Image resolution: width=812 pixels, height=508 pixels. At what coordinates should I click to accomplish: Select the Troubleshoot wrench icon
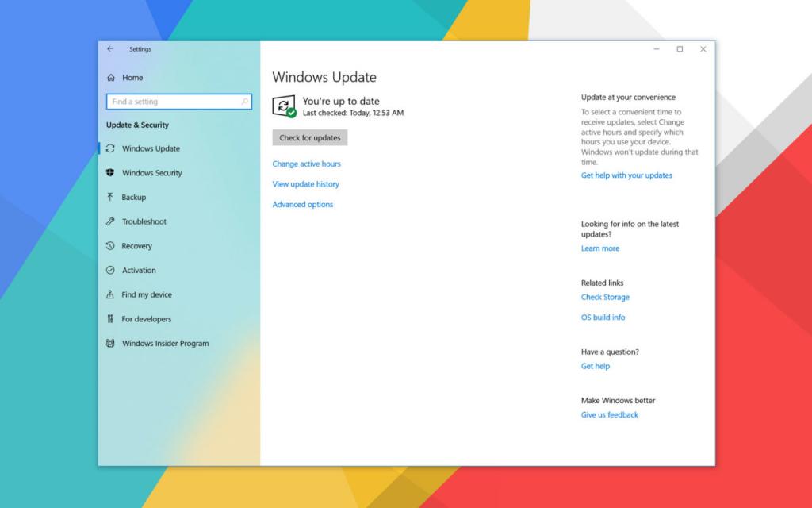tap(112, 221)
